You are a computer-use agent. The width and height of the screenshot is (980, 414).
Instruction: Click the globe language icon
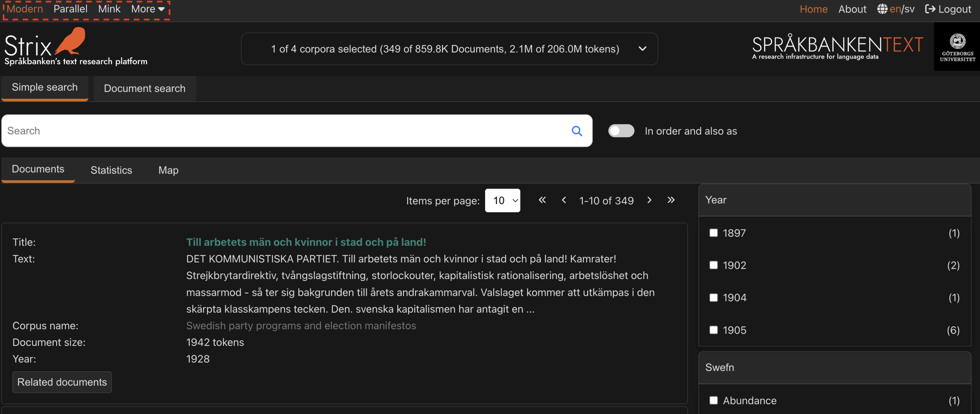pyautogui.click(x=882, y=9)
